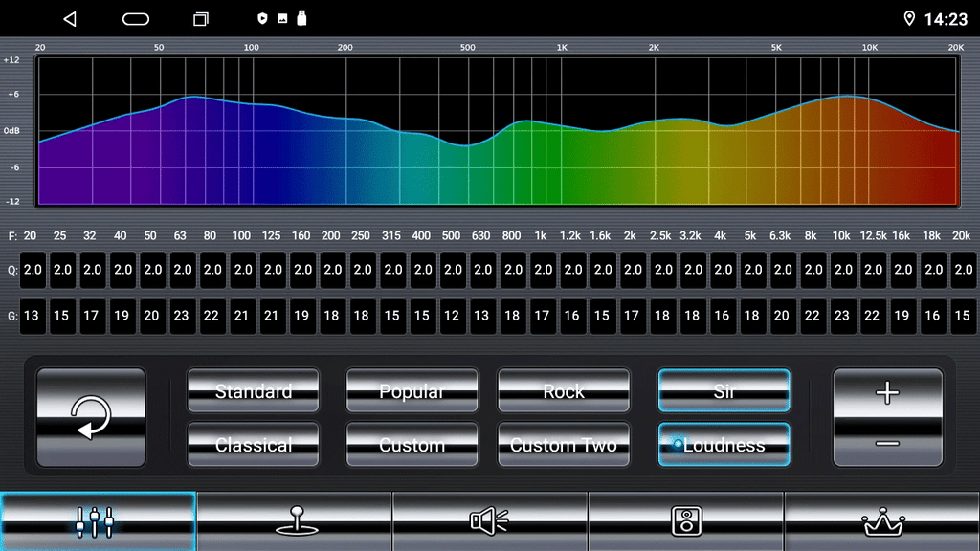Select the Standard preset
The image size is (980, 551).
click(253, 391)
